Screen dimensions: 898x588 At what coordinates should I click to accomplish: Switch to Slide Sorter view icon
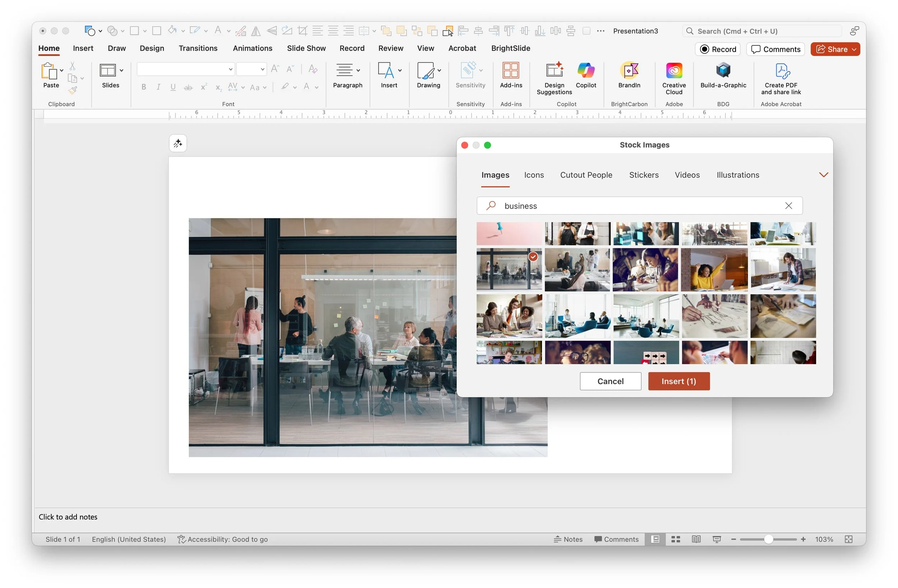675,539
